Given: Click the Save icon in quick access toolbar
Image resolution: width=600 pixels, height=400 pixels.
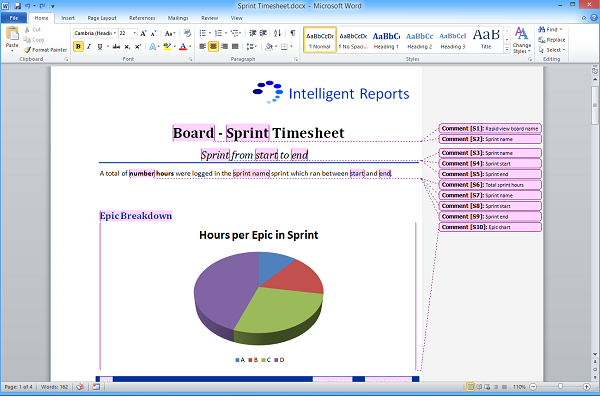Looking at the screenshot, I should coord(18,6).
